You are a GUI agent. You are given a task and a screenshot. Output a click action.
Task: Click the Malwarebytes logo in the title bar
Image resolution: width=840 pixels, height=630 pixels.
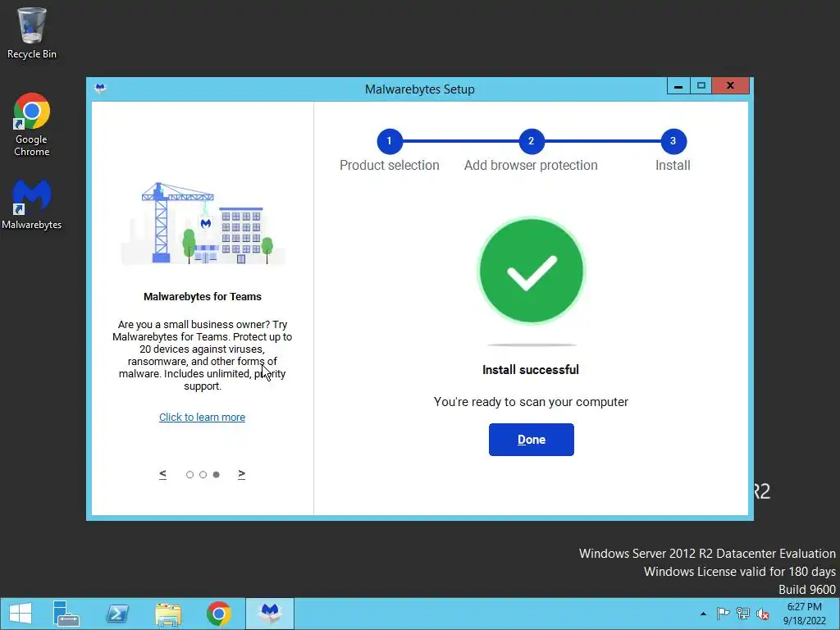[x=100, y=89]
